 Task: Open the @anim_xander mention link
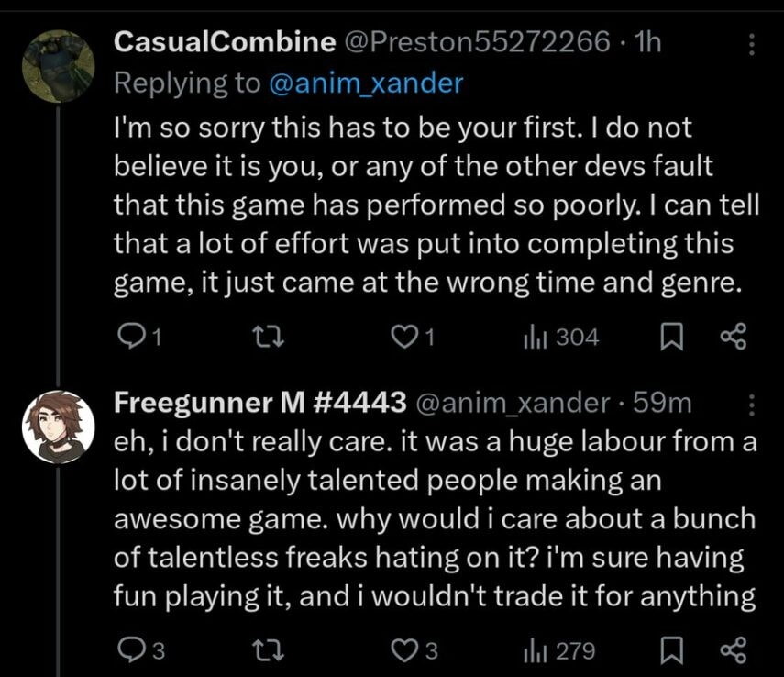tap(366, 83)
